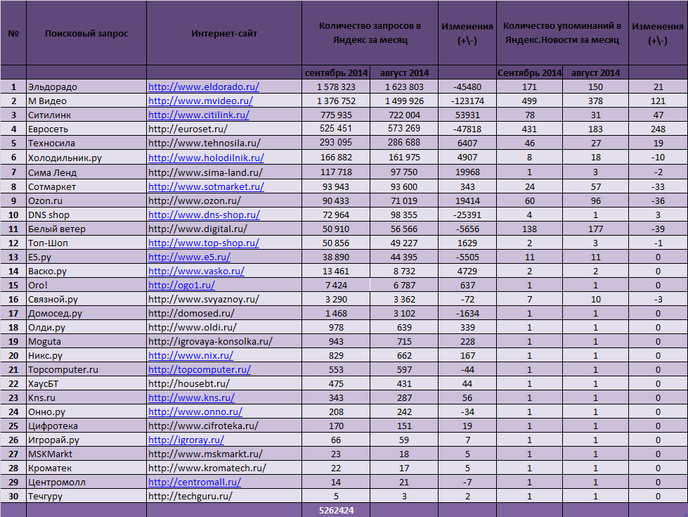
Task: Select the 'Техносила' cell
Action: click(86, 143)
